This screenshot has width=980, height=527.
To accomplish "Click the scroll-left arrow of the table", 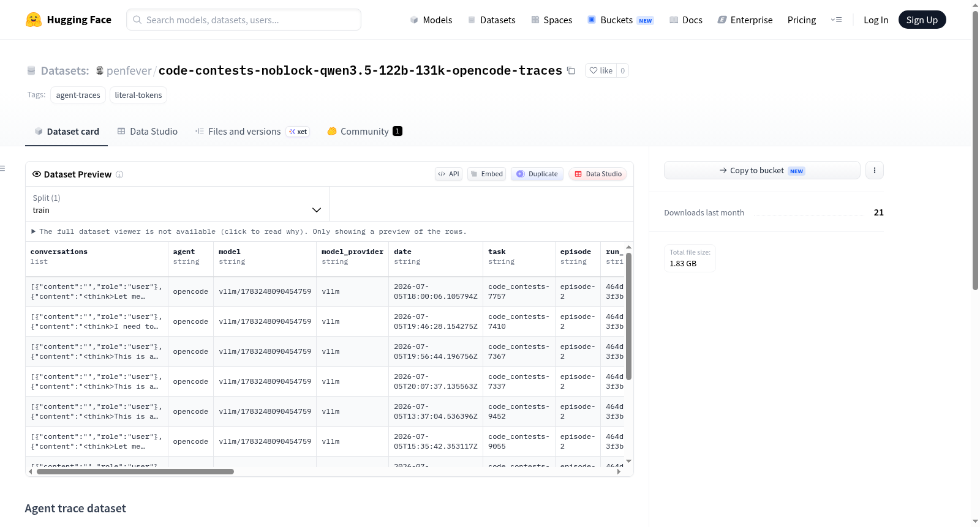I will point(31,472).
